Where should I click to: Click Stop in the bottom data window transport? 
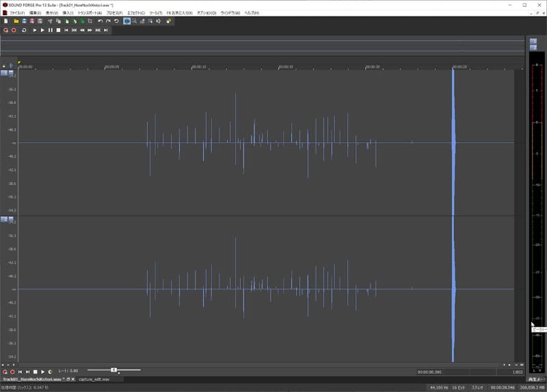[x=36, y=372]
